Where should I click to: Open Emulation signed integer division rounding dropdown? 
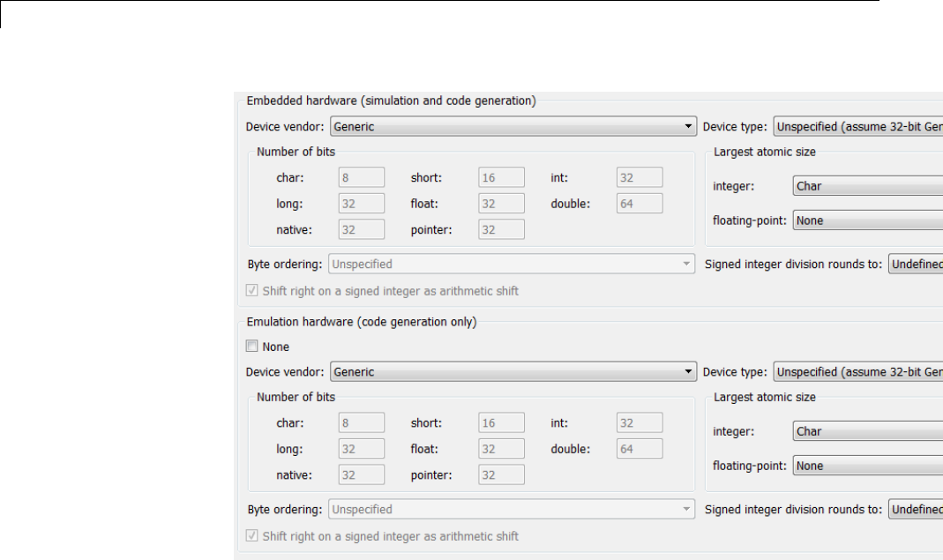coord(914,510)
